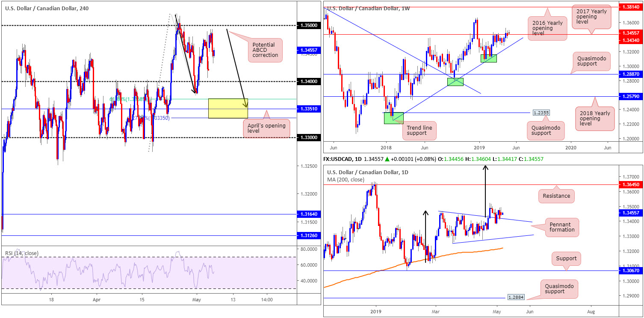Screen dimensions: 644x318
Task: Click the 1.2355 price box on weekly chart
Action: [541, 113]
